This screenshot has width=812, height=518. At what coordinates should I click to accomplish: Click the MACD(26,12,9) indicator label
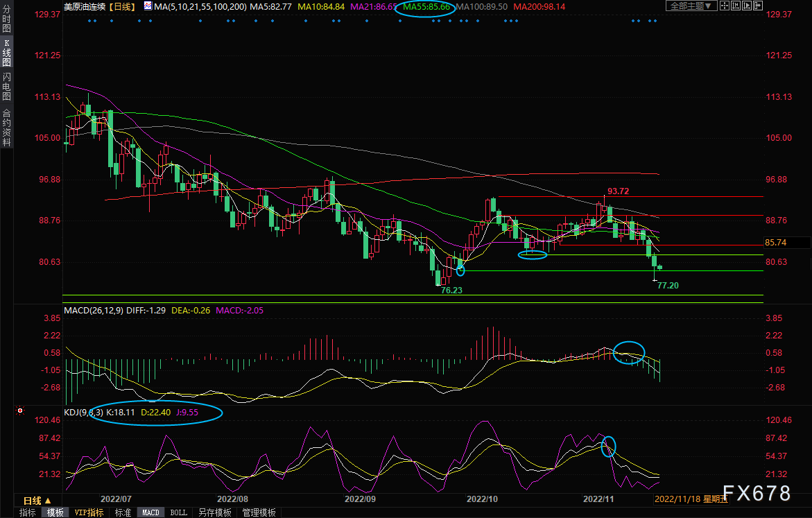[x=94, y=310]
